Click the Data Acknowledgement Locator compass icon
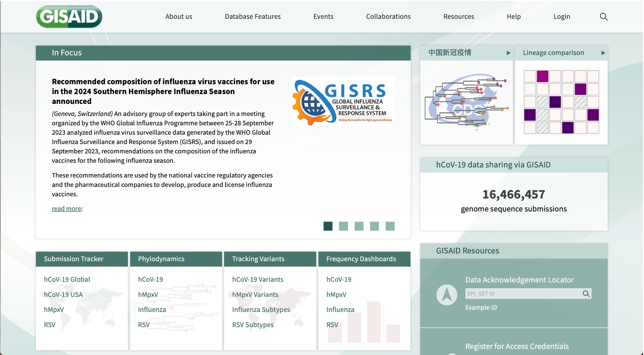The width and height of the screenshot is (644, 355). (x=446, y=295)
